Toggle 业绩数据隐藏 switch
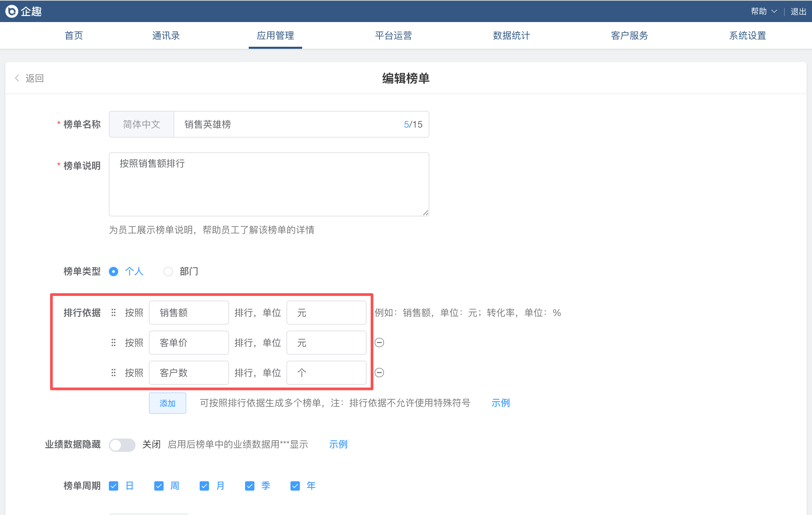This screenshot has height=515, width=812. 122,445
